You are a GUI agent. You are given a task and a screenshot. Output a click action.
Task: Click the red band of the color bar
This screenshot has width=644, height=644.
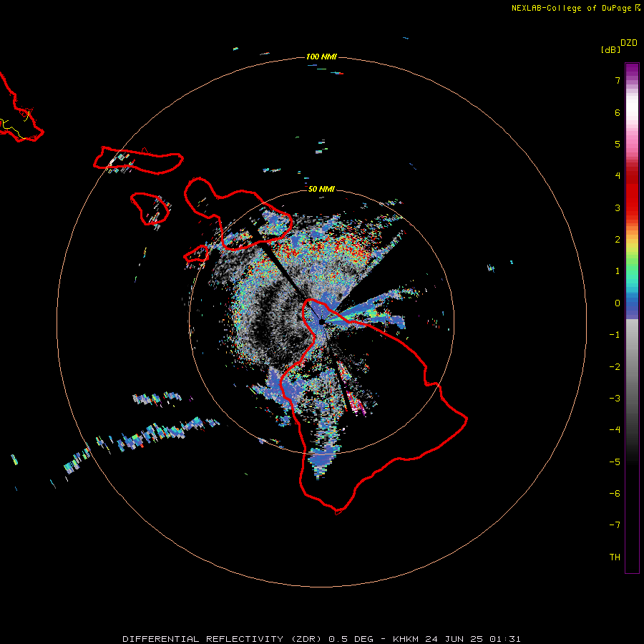[x=632, y=193]
